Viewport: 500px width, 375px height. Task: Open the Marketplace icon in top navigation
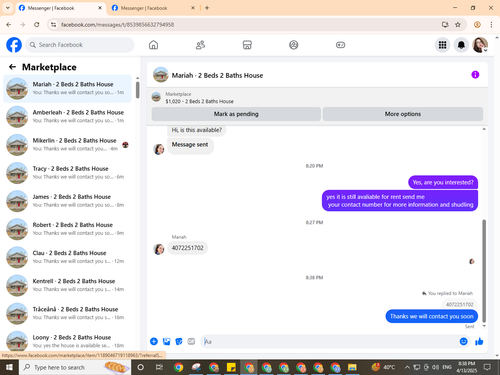click(x=247, y=45)
